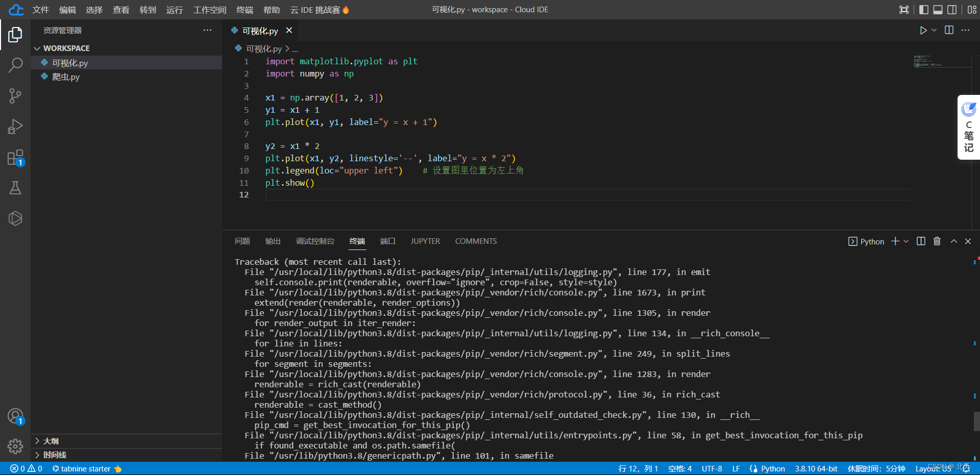Open the 工作空间 menu

[x=210, y=10]
